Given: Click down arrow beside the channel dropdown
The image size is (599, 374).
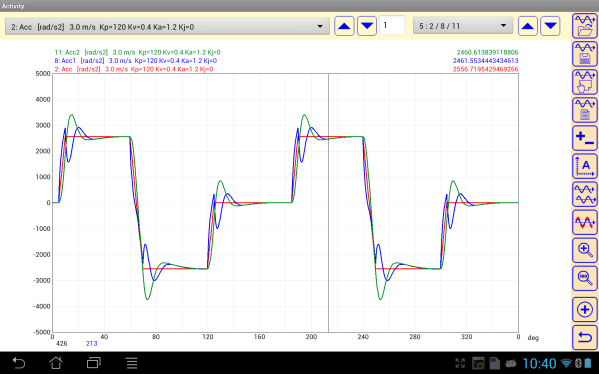Looking at the screenshot, I should pos(367,26).
